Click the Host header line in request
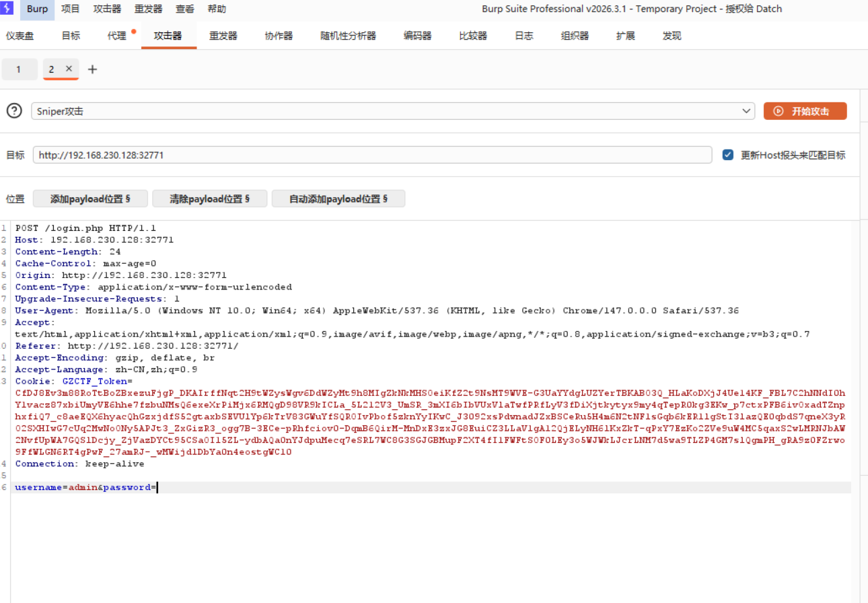This screenshot has width=868, height=603. pyautogui.click(x=94, y=240)
